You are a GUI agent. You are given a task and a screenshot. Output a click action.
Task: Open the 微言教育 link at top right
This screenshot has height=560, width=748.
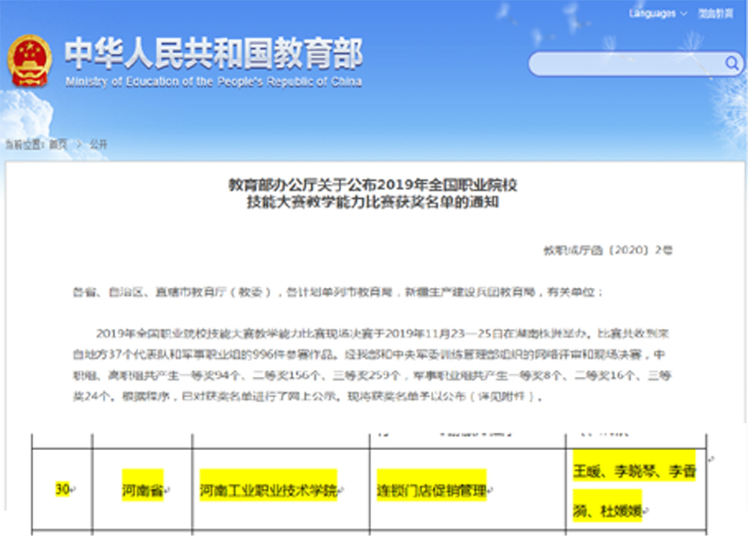coord(716,13)
